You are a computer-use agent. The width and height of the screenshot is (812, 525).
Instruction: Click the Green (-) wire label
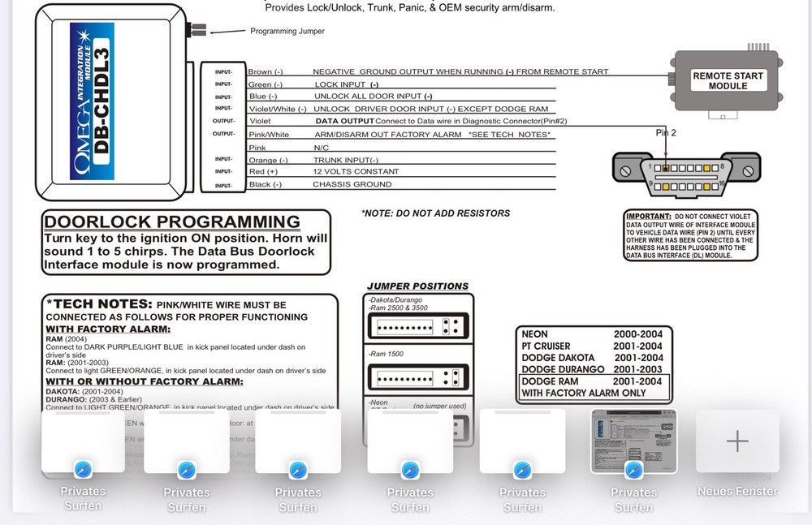(266, 84)
